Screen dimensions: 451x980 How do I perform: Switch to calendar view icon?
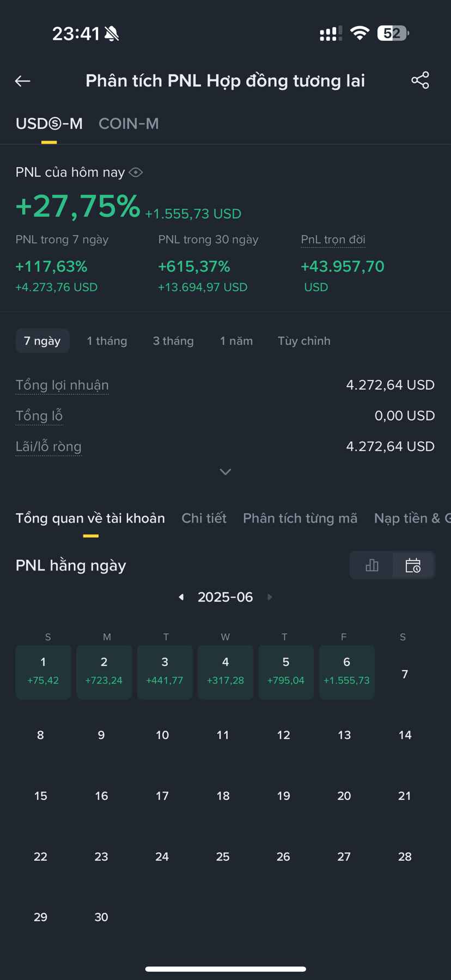click(x=413, y=565)
